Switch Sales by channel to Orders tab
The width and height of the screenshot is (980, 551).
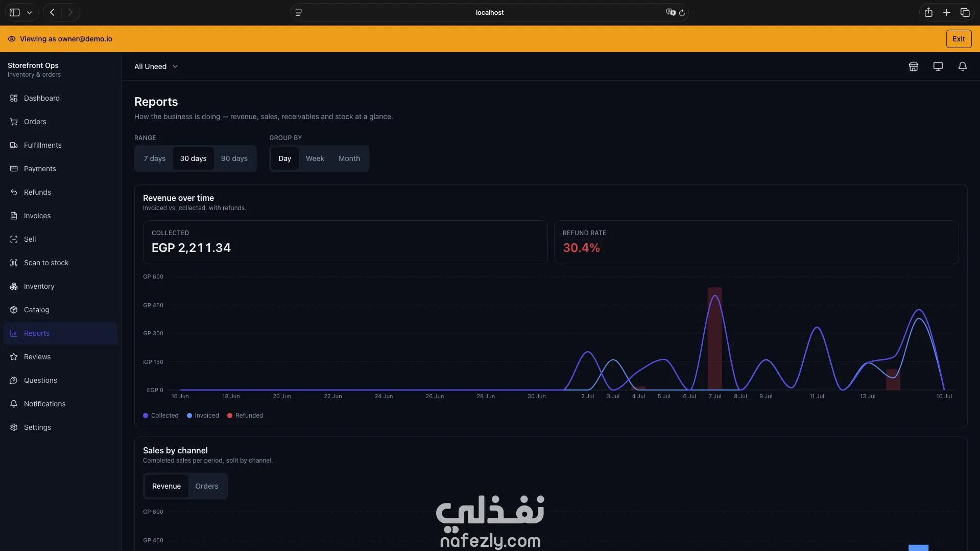tap(207, 486)
